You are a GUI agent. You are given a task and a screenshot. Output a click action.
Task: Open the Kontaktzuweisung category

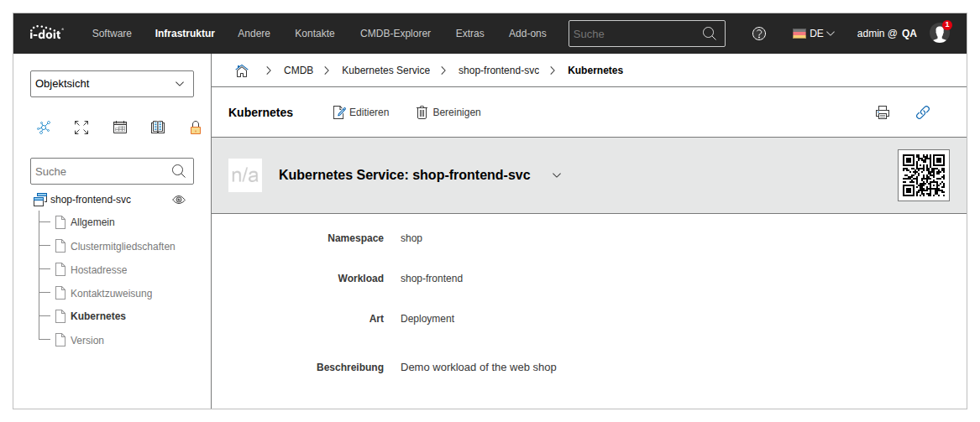point(111,294)
